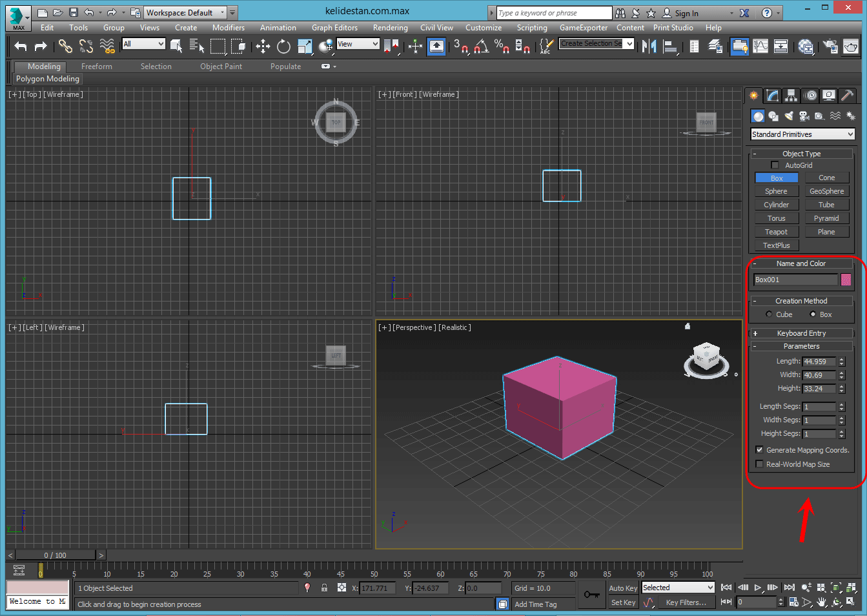Open the Workspace Default dropdown
The image size is (867, 616).
click(x=185, y=12)
